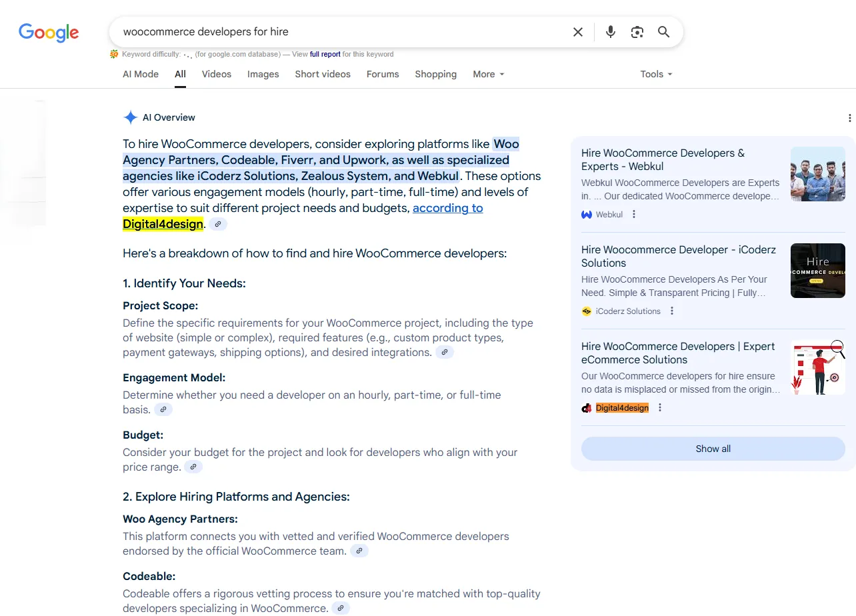Viewport: 856px width, 616px height.
Task: Open options menu next to Digital4design source
Action: (660, 408)
